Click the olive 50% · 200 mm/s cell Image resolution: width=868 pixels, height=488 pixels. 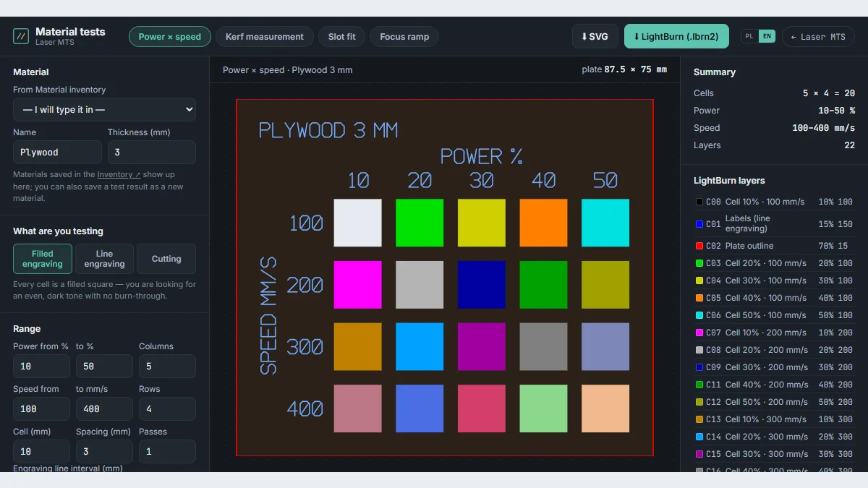605,285
